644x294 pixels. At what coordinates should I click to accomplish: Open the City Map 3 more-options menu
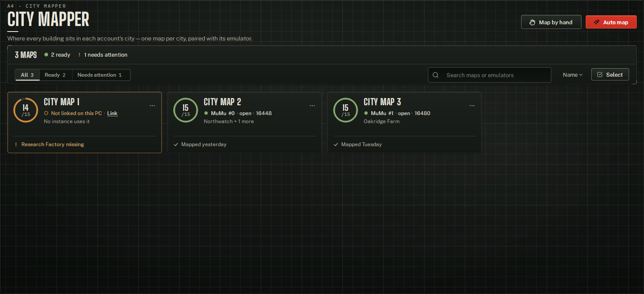[472, 106]
